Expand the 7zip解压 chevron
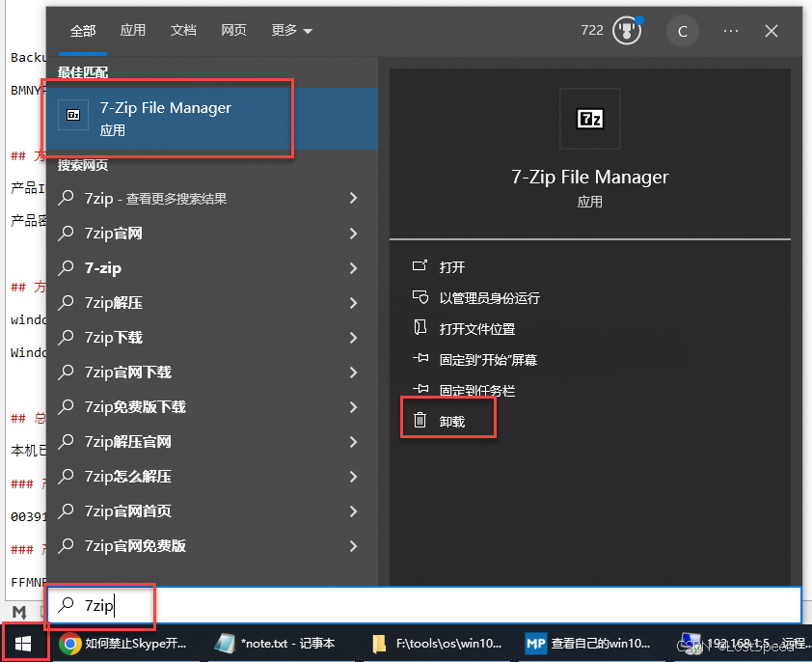This screenshot has width=812, height=662. click(x=353, y=303)
